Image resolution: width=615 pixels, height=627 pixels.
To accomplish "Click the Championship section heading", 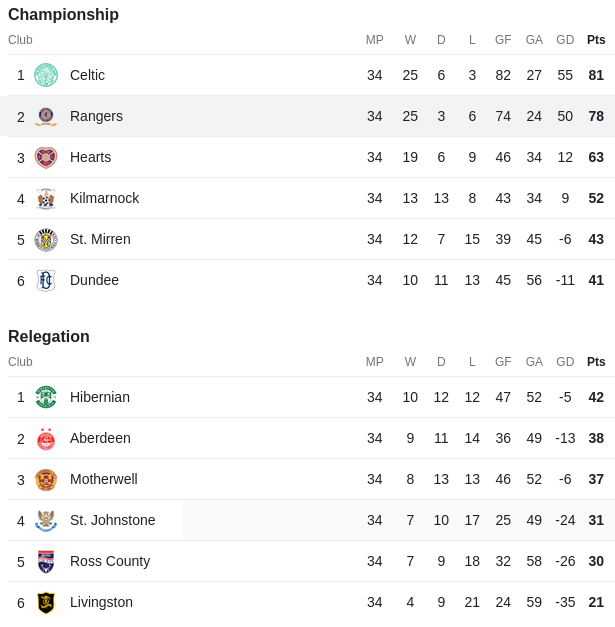I will [x=63, y=14].
